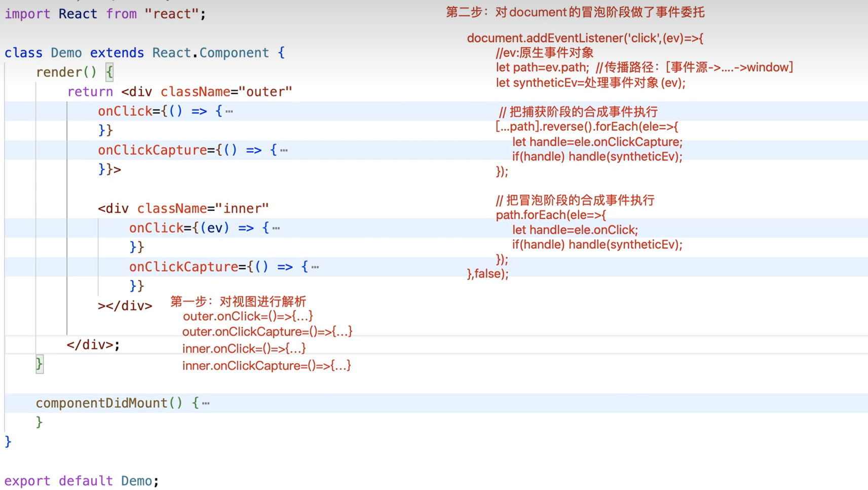The width and height of the screenshot is (868, 490).
Task: Click the (ev) parameter of inner onClick
Action: coord(215,228)
